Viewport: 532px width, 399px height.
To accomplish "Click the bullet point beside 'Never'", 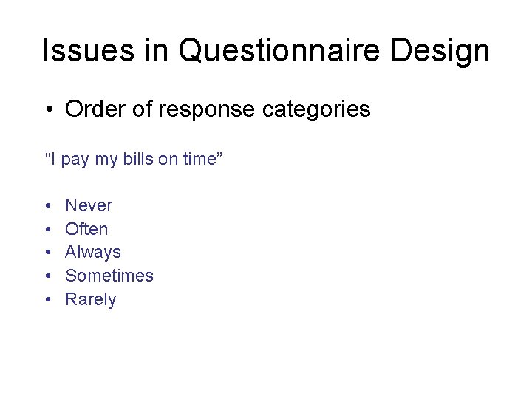I will 47,205.
